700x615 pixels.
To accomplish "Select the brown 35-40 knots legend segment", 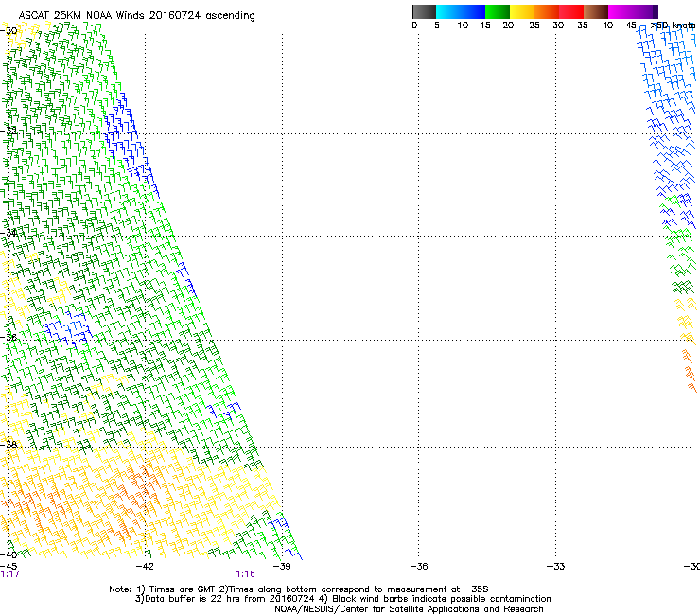I will [596, 11].
